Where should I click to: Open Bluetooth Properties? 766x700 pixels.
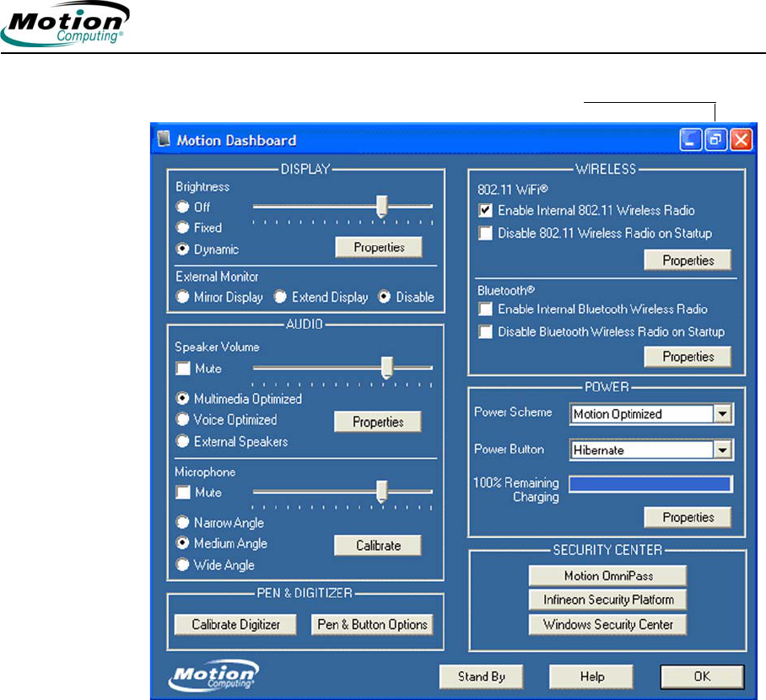(688, 357)
